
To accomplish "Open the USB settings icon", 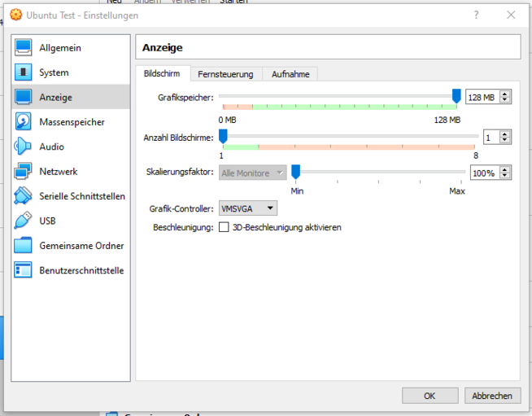I will (x=23, y=221).
